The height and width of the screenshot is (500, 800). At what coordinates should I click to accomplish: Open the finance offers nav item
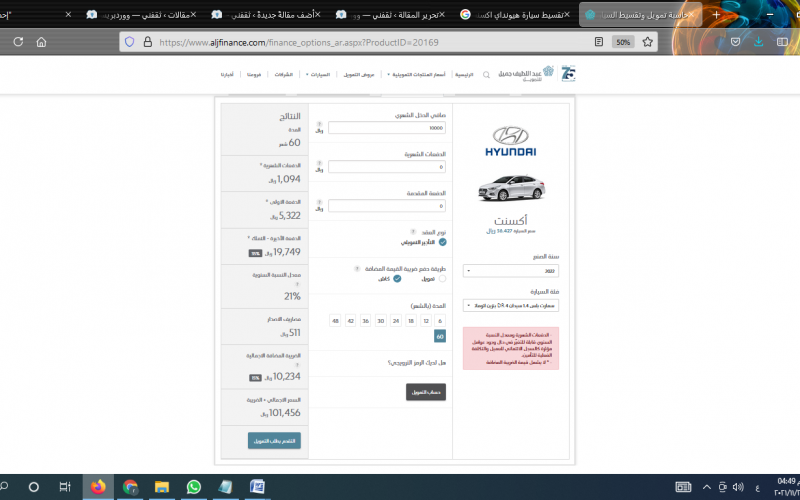[359, 74]
